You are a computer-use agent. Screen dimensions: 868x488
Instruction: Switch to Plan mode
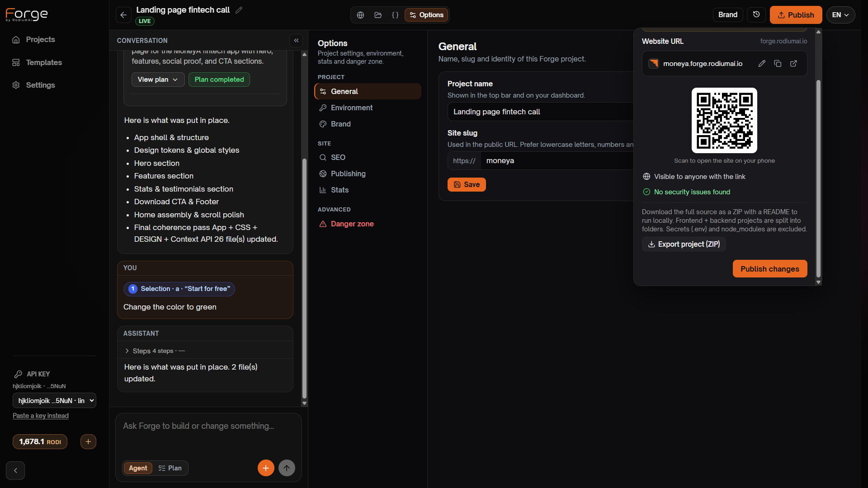pyautogui.click(x=170, y=468)
